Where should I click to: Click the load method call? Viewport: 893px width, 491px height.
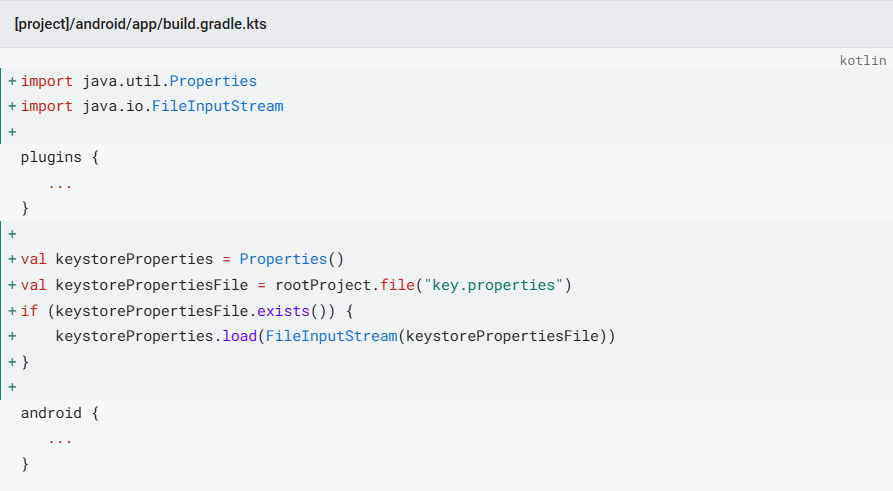pyautogui.click(x=239, y=336)
